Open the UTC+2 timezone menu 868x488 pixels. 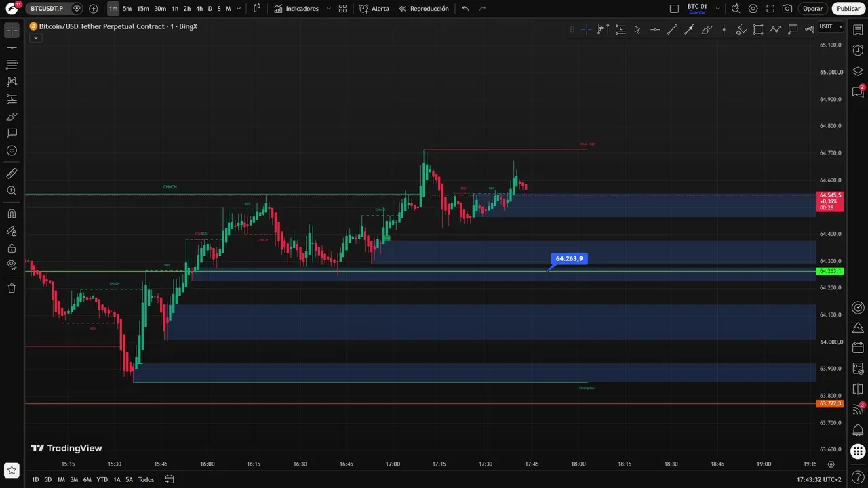click(820, 479)
